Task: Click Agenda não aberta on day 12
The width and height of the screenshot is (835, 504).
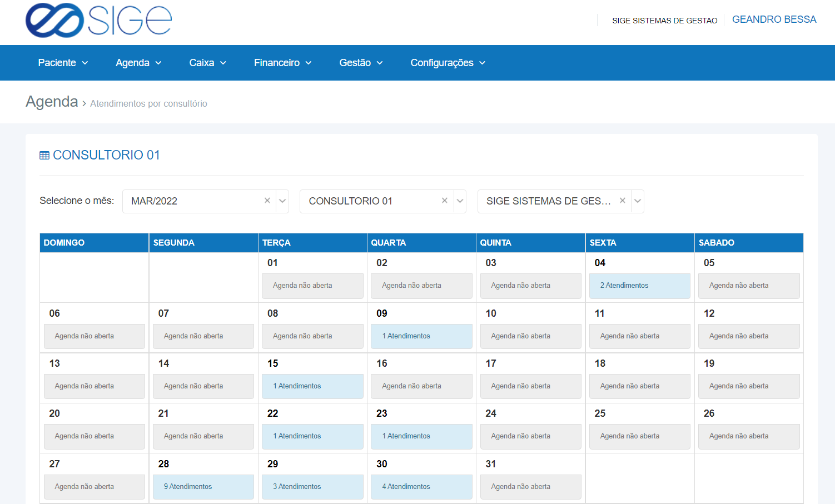Action: point(749,336)
